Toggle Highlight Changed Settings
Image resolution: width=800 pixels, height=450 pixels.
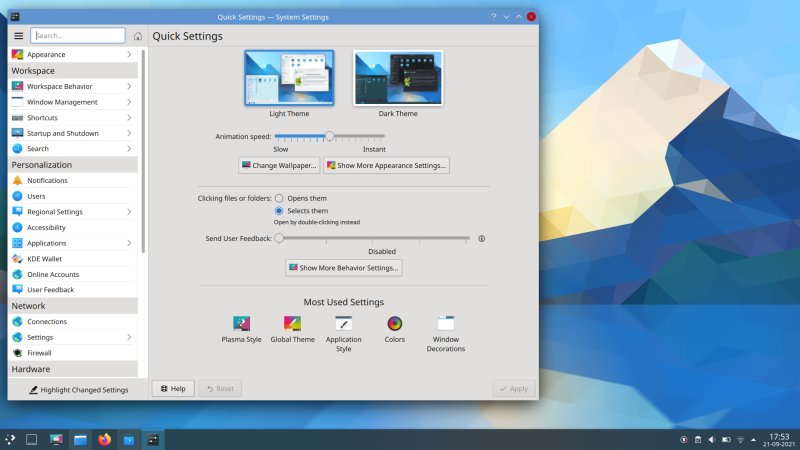pyautogui.click(x=78, y=389)
